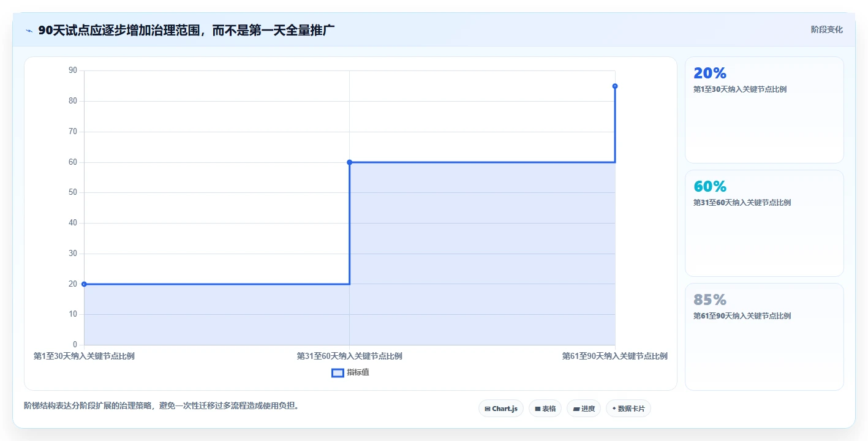Click the 90 y-axis tick label
This screenshot has height=441, width=868.
(73, 70)
